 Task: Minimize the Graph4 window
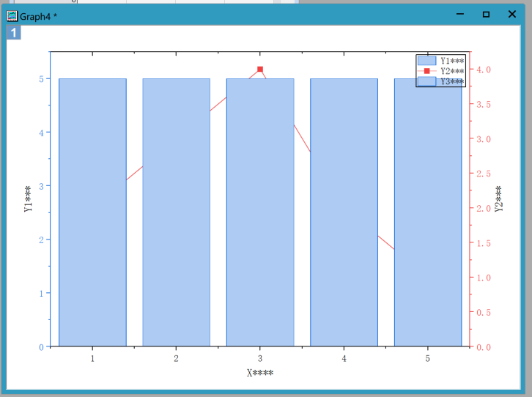(x=460, y=15)
